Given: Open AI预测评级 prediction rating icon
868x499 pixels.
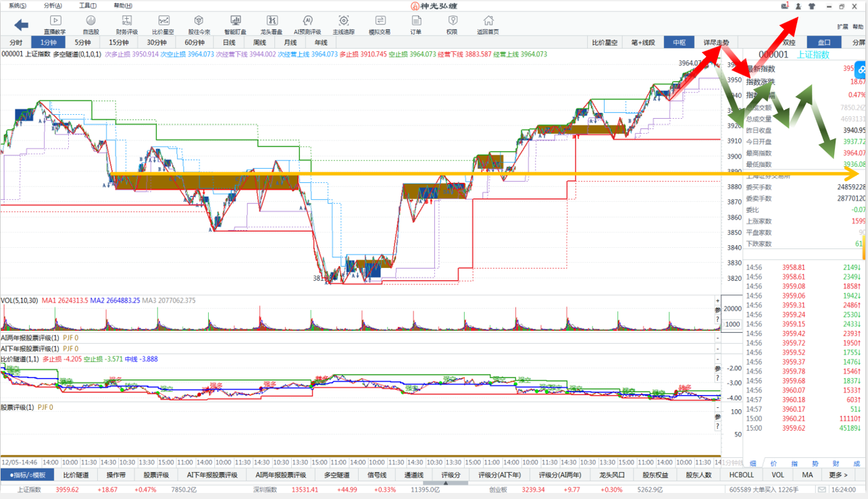Looking at the screenshot, I should 307,24.
